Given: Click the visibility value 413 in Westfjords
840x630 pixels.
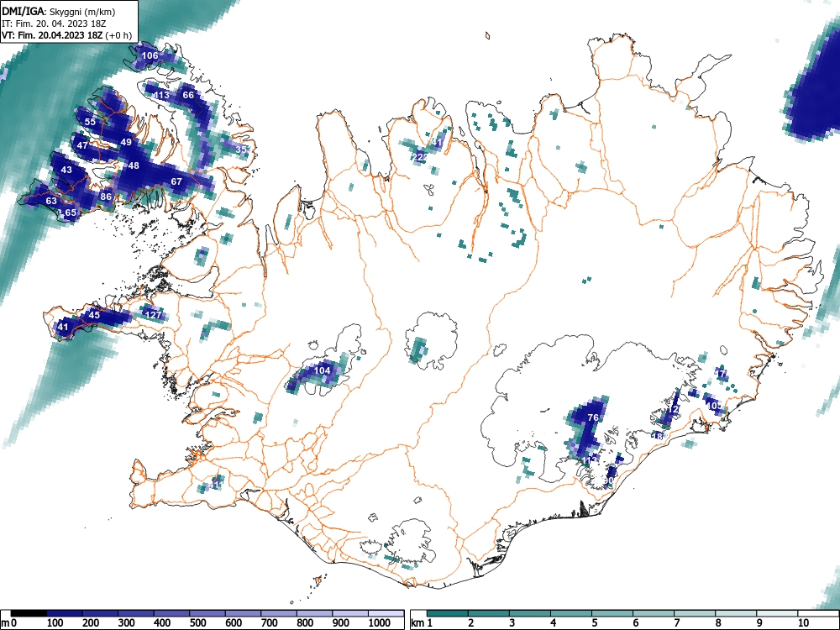Looking at the screenshot, I should [161, 96].
